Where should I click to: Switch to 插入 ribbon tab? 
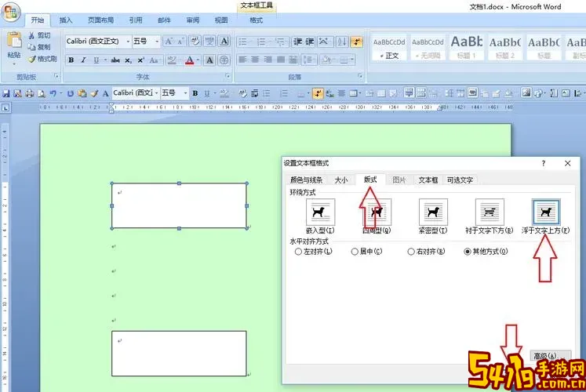[x=66, y=20]
